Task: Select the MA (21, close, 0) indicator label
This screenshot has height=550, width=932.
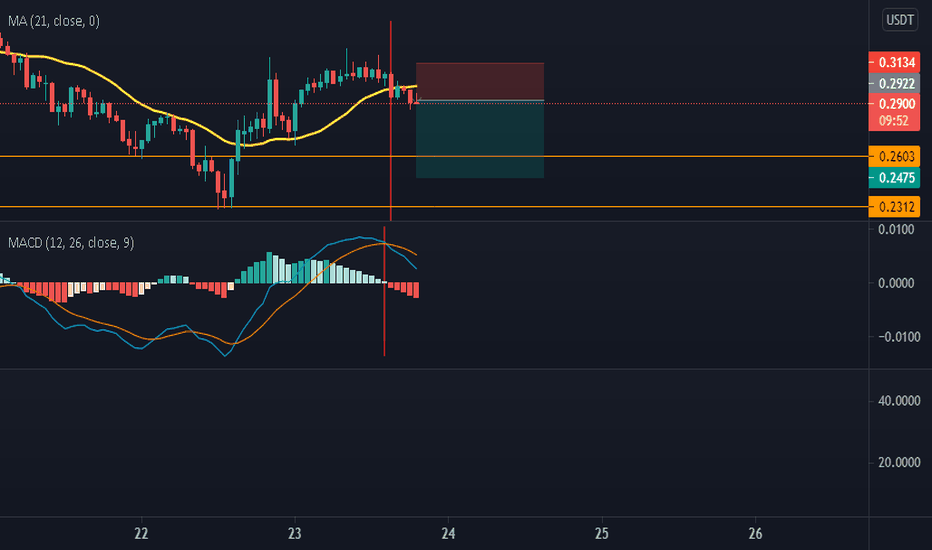Action: [x=53, y=21]
